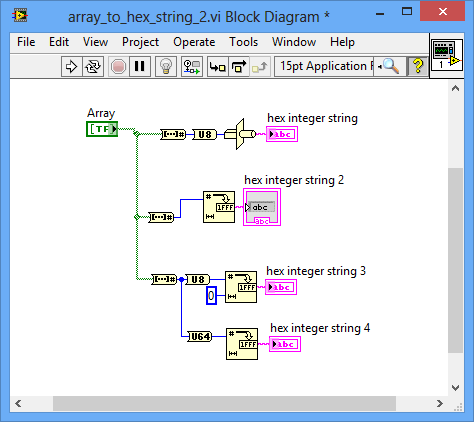Select 'hex integer string 4' indicator terminal
Image resolution: width=474 pixels, height=422 pixels.
(x=285, y=344)
